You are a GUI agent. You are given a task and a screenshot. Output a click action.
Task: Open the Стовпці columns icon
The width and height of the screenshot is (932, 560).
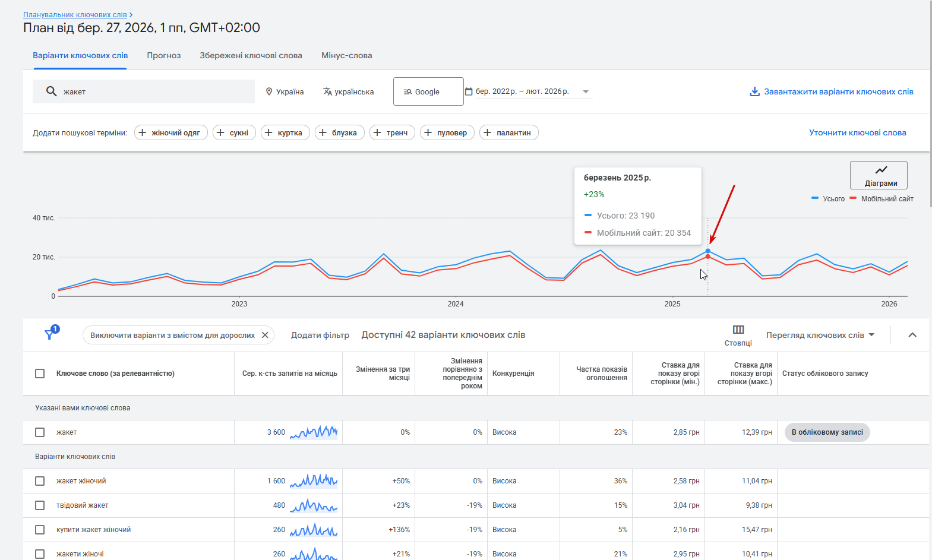coord(738,330)
